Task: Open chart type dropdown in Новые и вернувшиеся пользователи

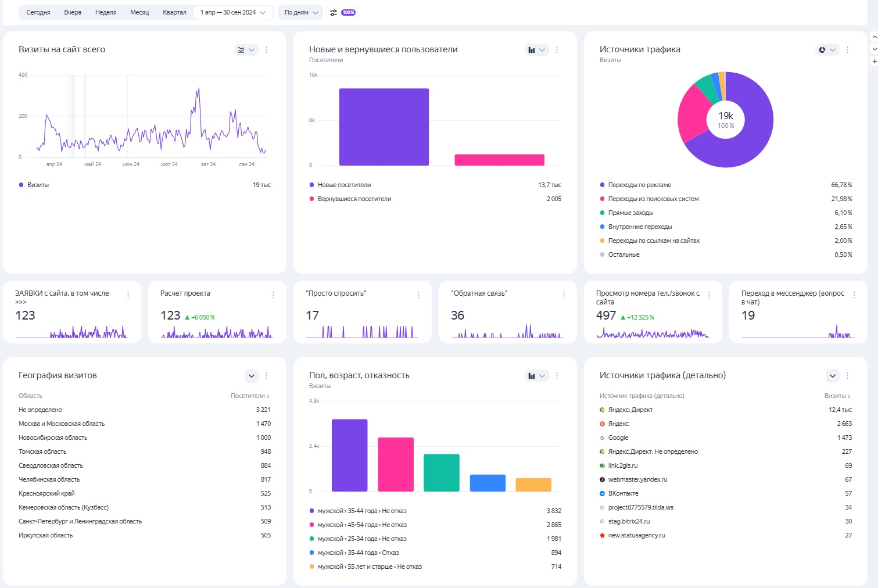Action: [x=536, y=50]
